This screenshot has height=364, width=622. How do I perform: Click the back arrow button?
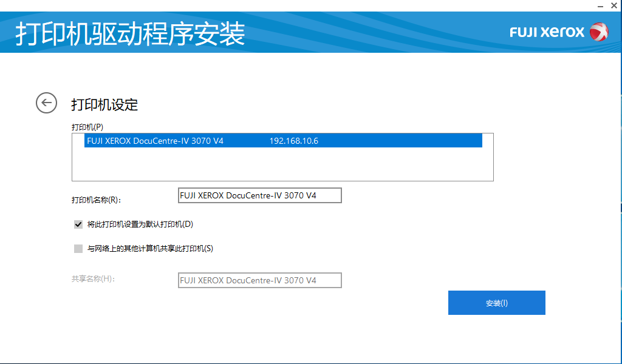46,103
